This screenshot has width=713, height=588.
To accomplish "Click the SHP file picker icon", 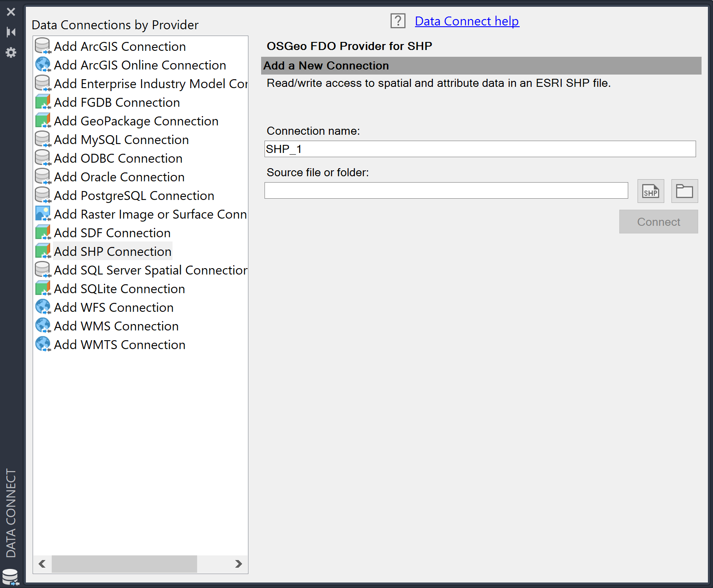I will point(650,191).
